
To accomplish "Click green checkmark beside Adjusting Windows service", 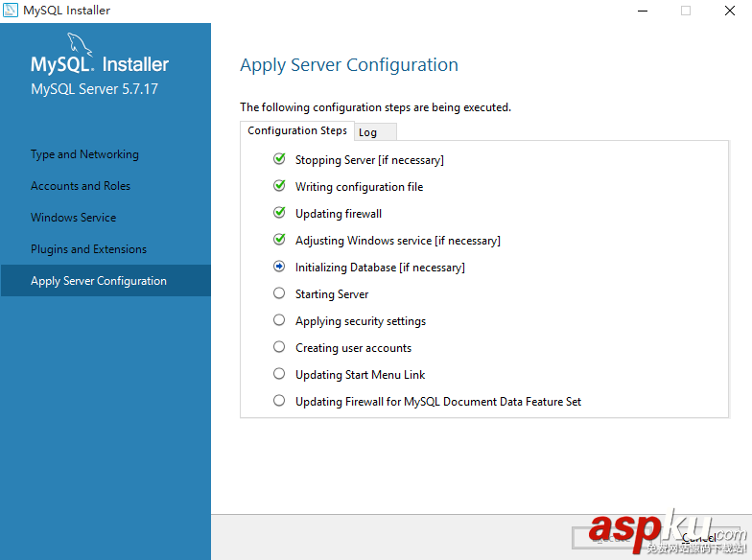I will 279,240.
